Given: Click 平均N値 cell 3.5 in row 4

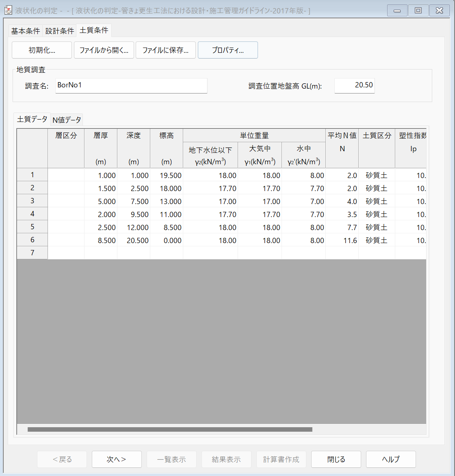Looking at the screenshot, I should tap(342, 214).
